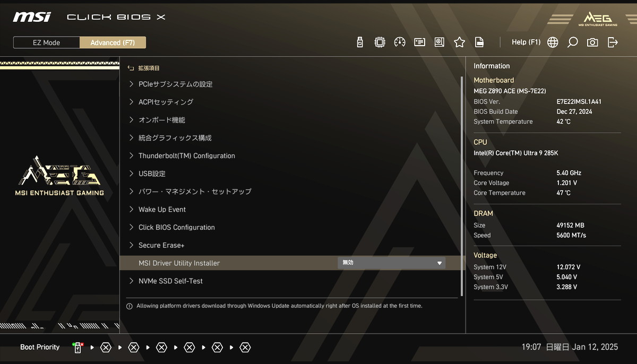Click the BIOS log file icon
The width and height of the screenshot is (637, 364).
tap(479, 42)
